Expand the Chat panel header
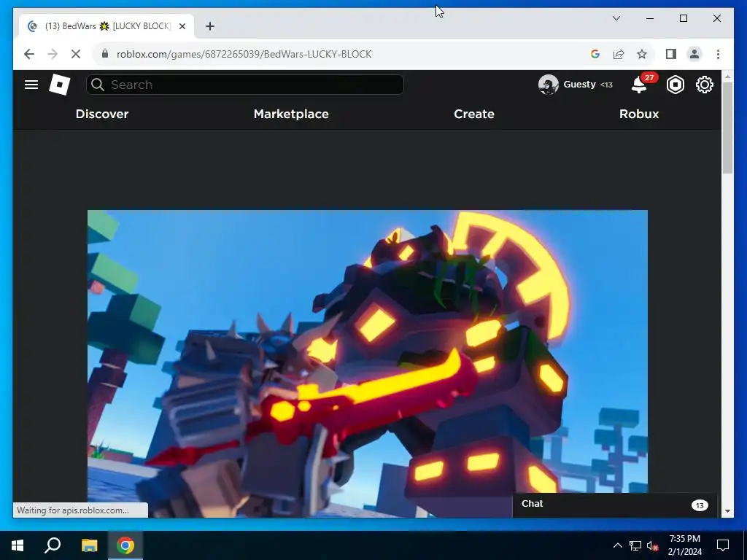747x560 pixels. [614, 505]
